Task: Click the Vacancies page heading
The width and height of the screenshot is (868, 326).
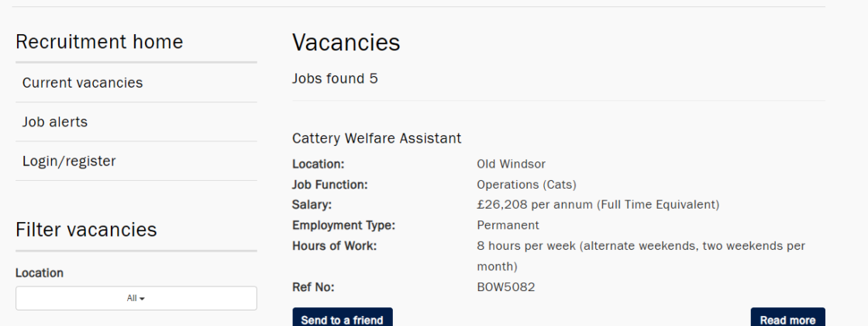Action: click(346, 43)
